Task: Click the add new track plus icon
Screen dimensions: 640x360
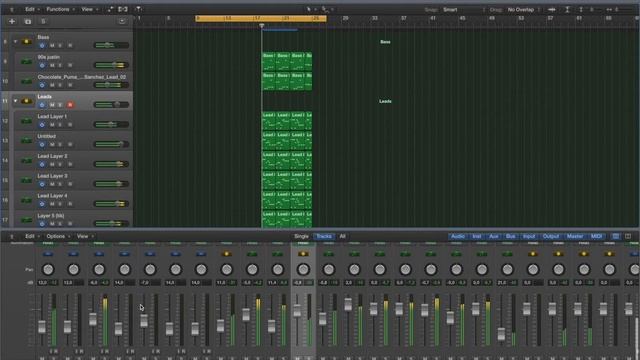Action: coord(12,21)
